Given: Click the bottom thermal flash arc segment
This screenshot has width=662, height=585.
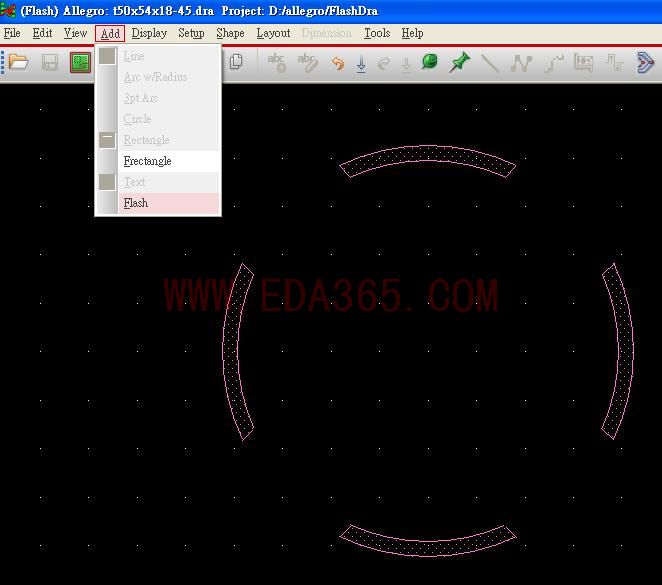Looking at the screenshot, I should click(427, 548).
